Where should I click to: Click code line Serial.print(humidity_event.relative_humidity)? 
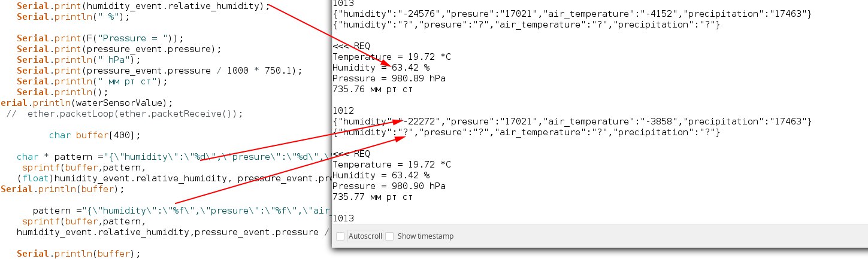[143, 6]
